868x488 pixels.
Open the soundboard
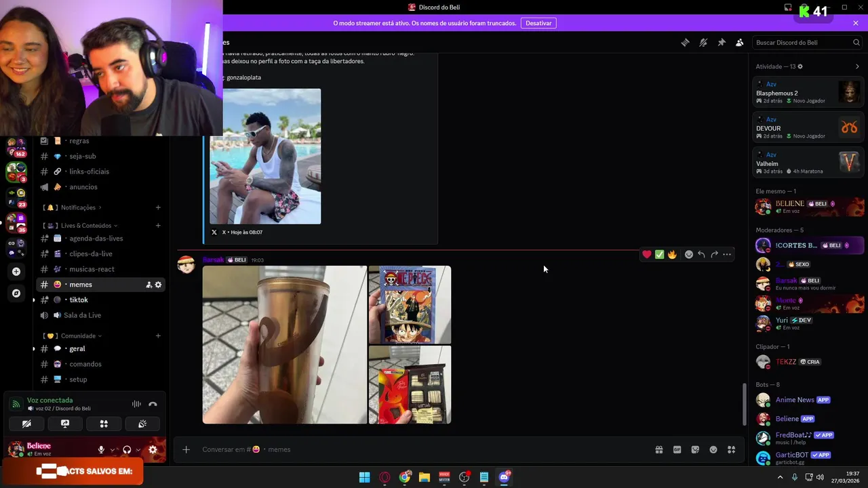pyautogui.click(x=142, y=424)
